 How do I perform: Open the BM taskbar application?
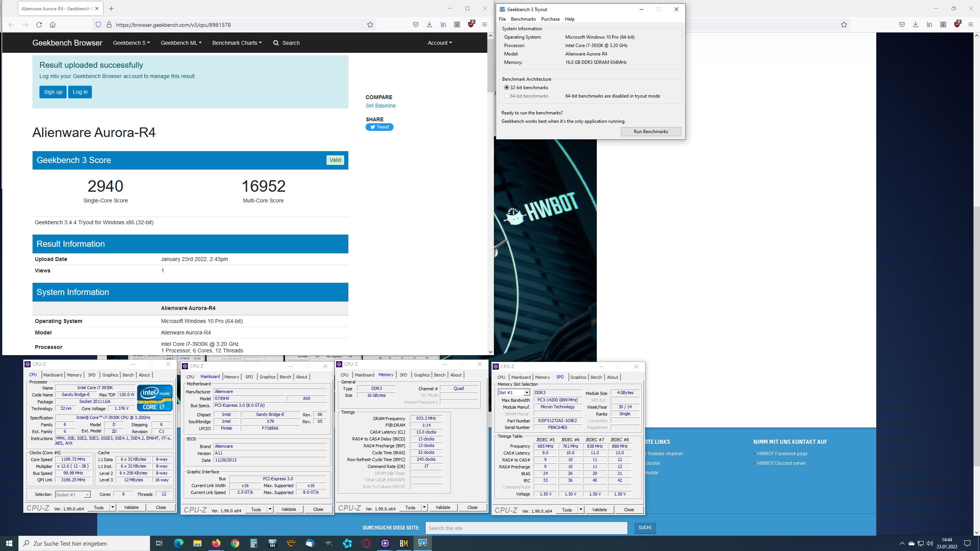coord(403,543)
